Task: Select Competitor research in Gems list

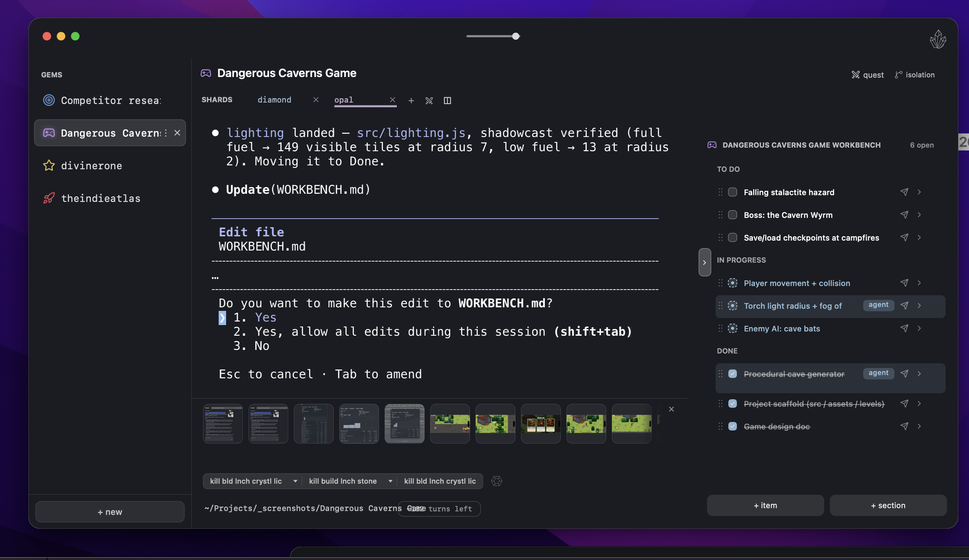Action: (102, 100)
